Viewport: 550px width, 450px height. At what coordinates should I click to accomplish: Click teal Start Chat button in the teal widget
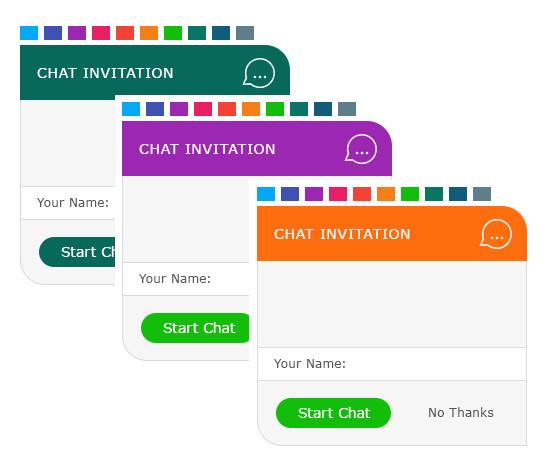tap(77, 252)
